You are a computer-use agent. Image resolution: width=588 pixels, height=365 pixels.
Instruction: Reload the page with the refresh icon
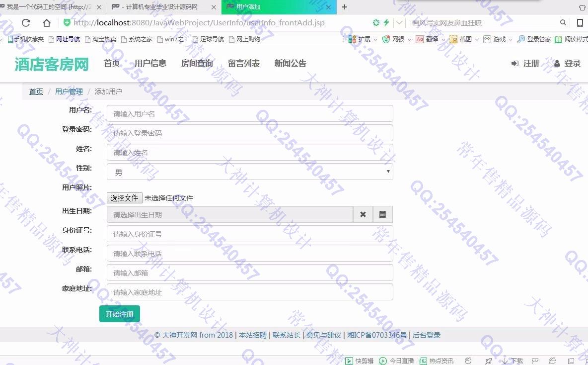(26, 23)
